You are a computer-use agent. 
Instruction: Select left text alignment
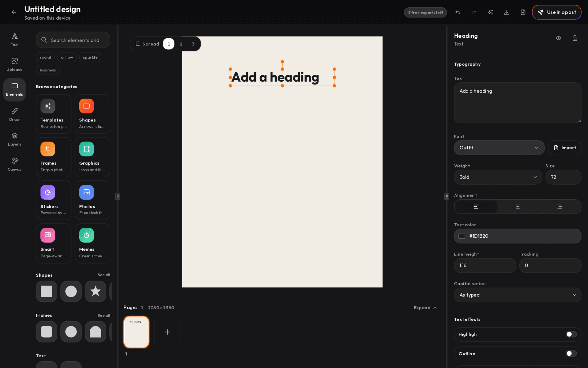click(x=476, y=207)
